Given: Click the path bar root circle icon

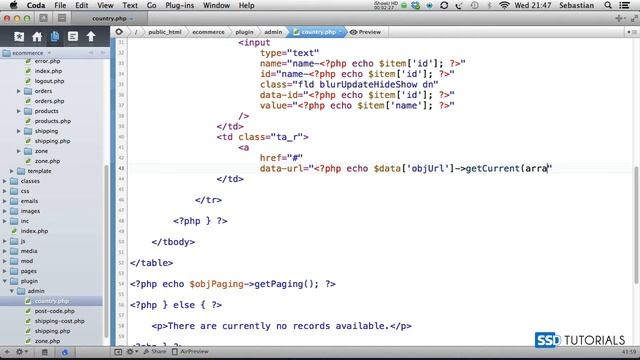Looking at the screenshot, I should tap(119, 32).
